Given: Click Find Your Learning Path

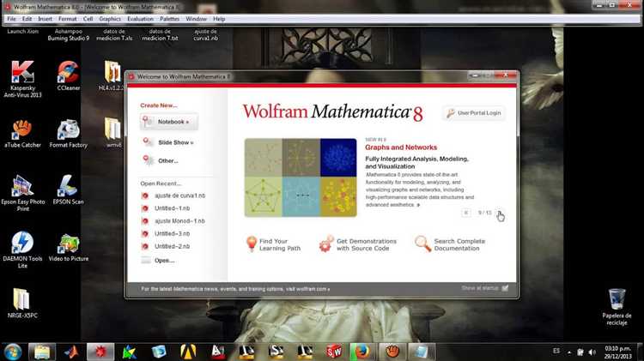Looking at the screenshot, I should point(273,244).
